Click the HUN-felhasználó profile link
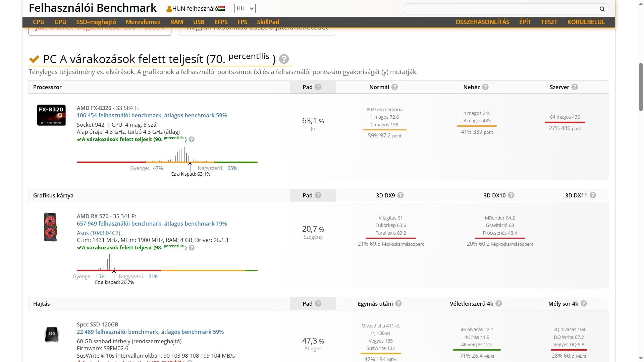 tap(196, 9)
